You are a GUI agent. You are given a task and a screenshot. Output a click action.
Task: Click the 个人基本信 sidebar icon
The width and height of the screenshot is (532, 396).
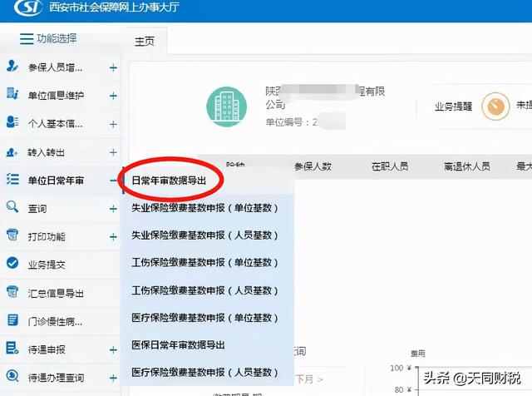12,122
